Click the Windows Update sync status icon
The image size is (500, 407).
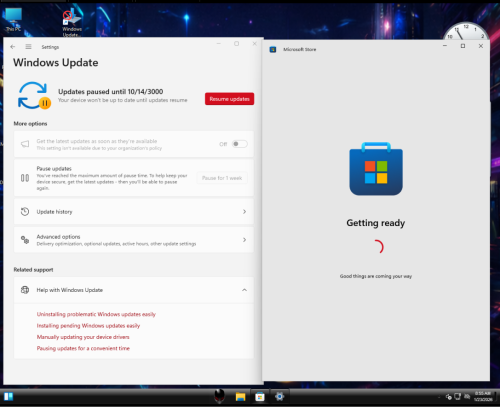tap(34, 96)
